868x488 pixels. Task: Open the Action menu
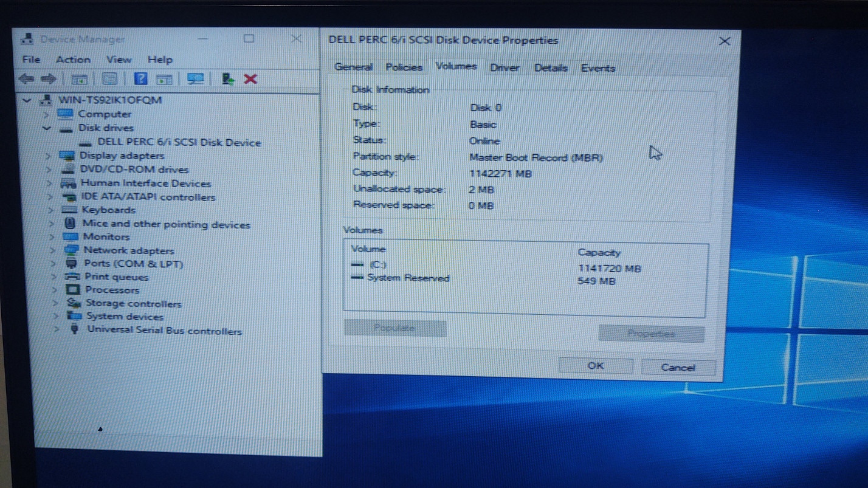point(73,60)
